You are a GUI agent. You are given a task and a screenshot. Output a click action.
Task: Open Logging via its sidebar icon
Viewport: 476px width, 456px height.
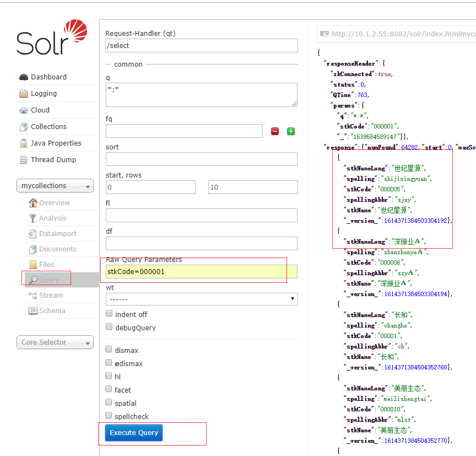[23, 94]
